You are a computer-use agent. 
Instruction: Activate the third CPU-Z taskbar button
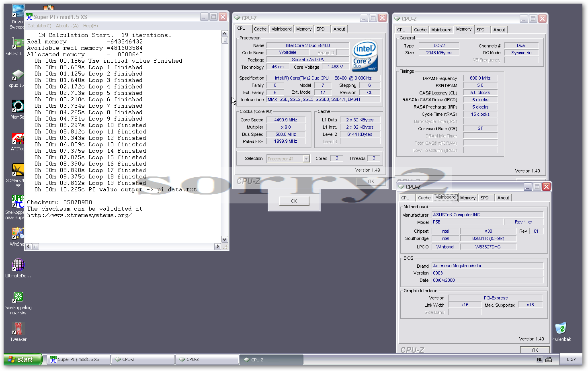point(271,359)
